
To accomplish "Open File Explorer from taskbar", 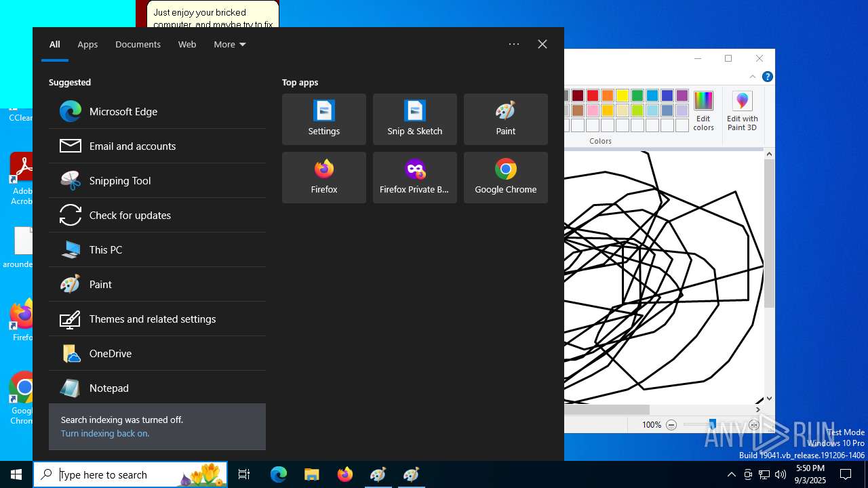I will click(311, 474).
